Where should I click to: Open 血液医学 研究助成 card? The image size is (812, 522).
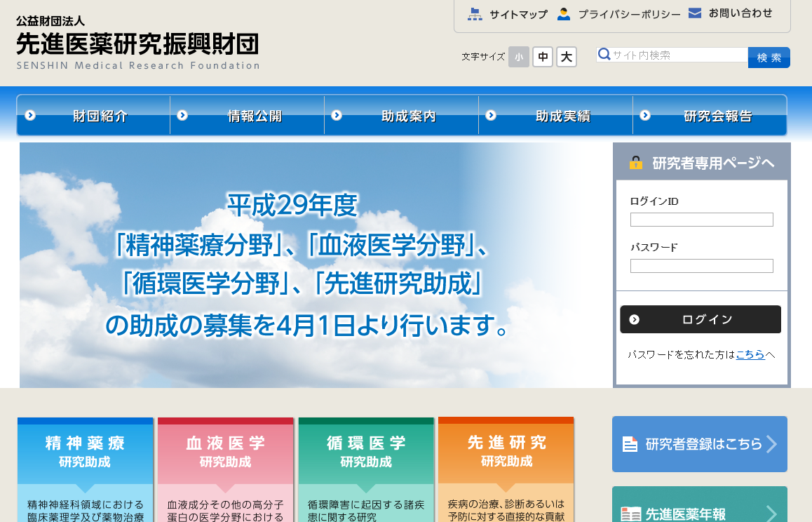[x=226, y=469]
